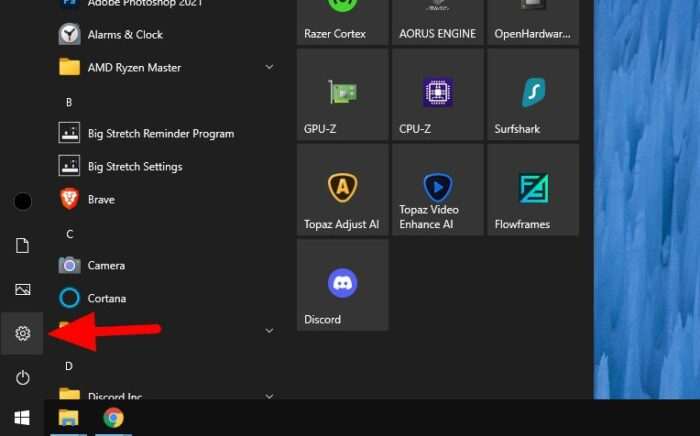Open the Discord tile

point(342,285)
